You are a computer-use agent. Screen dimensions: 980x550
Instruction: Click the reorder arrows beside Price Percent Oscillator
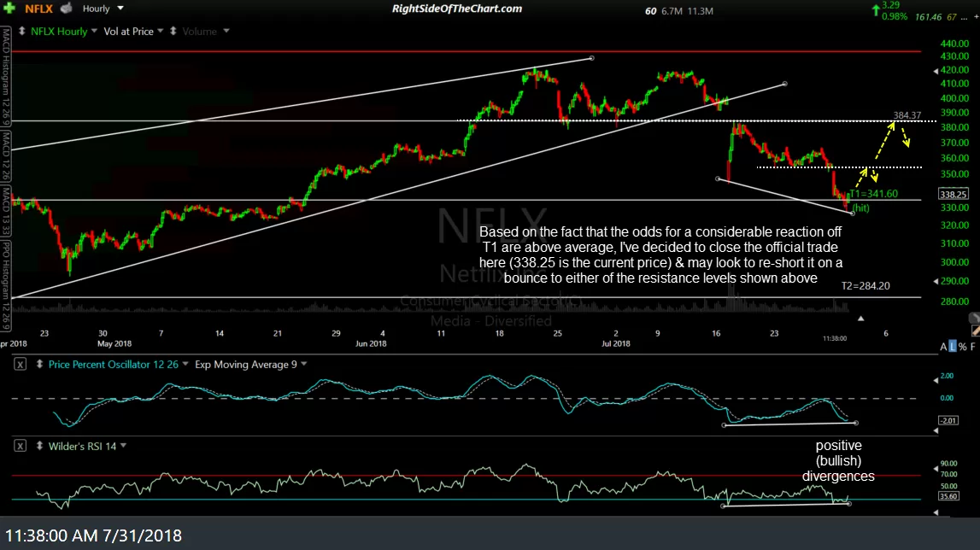click(39, 364)
